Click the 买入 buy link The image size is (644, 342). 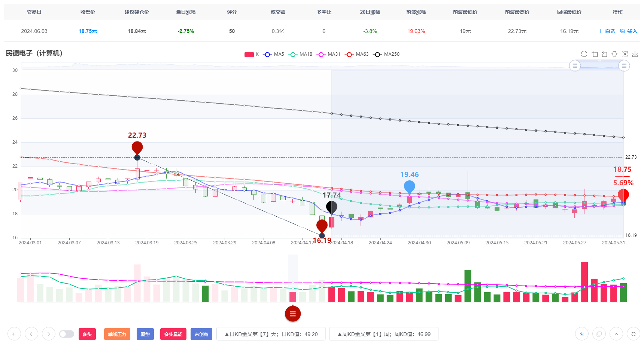629,31
